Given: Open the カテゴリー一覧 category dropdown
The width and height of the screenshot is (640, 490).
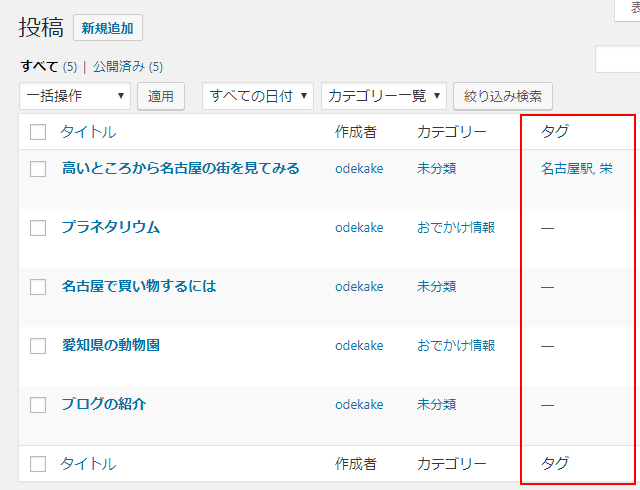Looking at the screenshot, I should (x=383, y=96).
